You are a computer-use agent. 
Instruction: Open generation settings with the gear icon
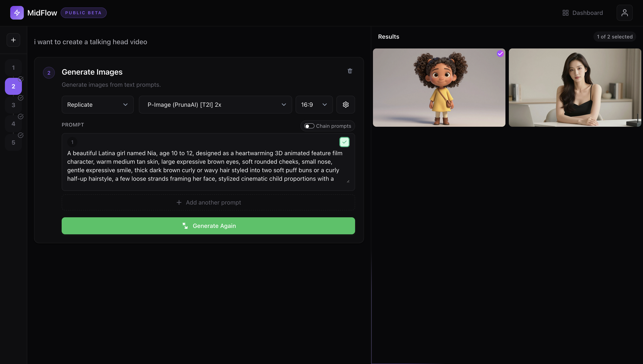coord(346,104)
